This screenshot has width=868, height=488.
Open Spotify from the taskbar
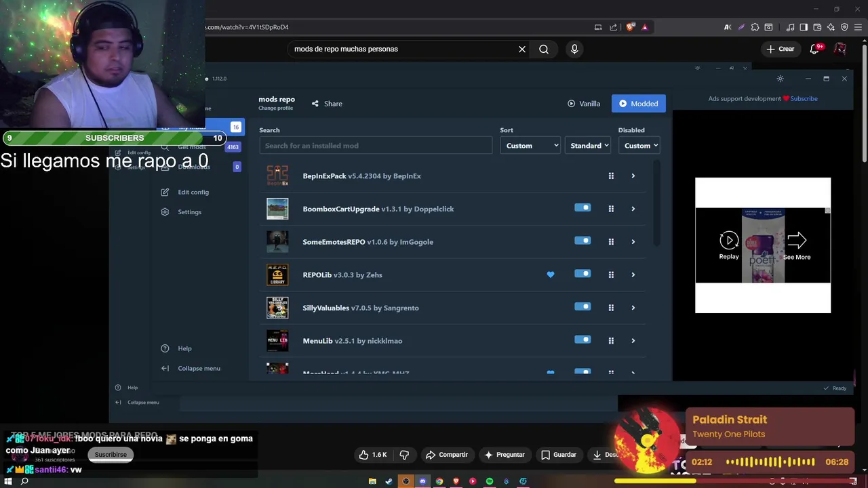pyautogui.click(x=489, y=481)
